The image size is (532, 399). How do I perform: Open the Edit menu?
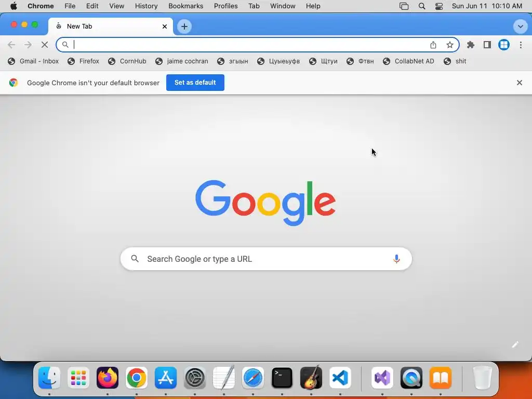pyautogui.click(x=92, y=6)
